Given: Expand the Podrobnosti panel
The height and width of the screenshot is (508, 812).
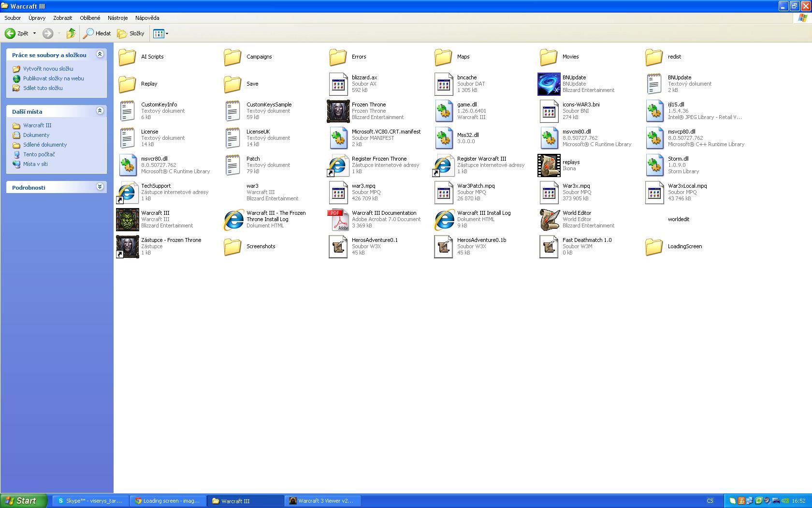Looking at the screenshot, I should (x=100, y=187).
